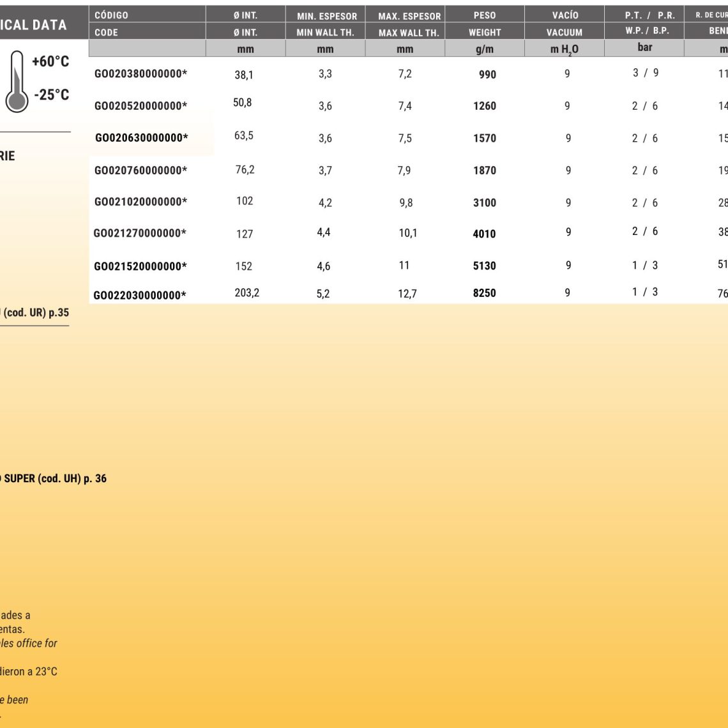Click the +60°C maximum temperature label
Viewport: 728px width, 728px height.
point(50,62)
